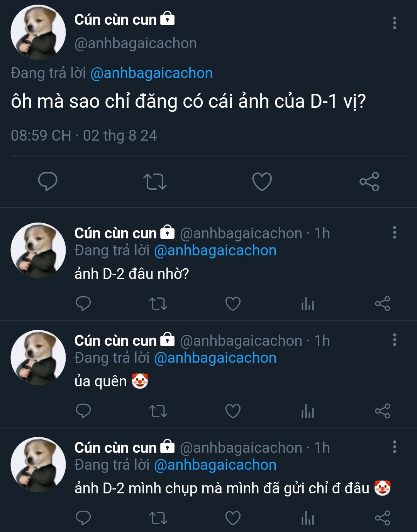The image size is (417, 532).
Task: Reply to the last tweet about 'ảnh D-2 mình chụp'
Action: pos(83,518)
